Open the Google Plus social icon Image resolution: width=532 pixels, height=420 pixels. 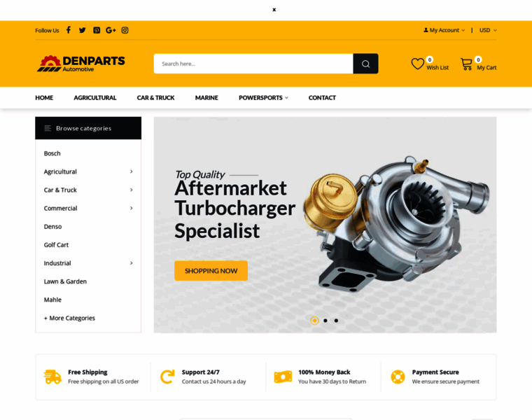(x=111, y=30)
